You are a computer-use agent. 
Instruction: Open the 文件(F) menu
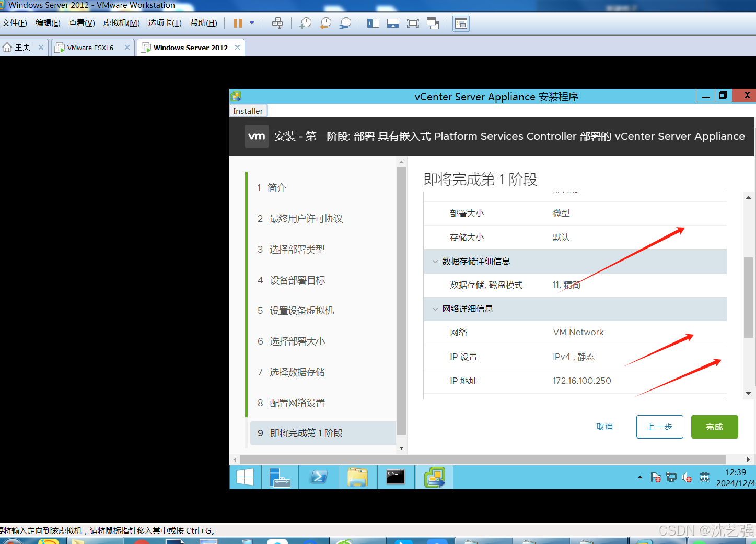(15, 23)
